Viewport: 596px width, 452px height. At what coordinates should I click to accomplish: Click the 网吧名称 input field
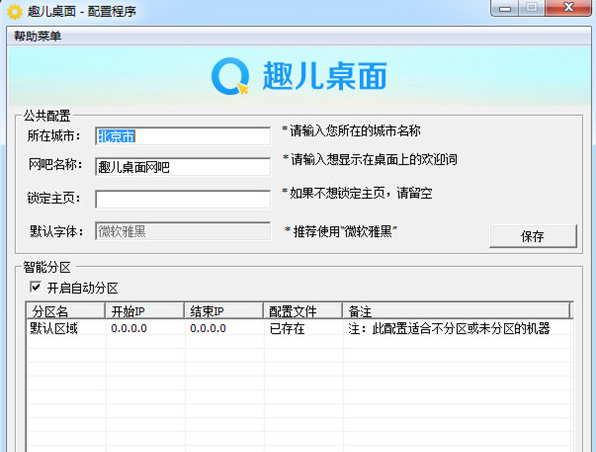(183, 167)
